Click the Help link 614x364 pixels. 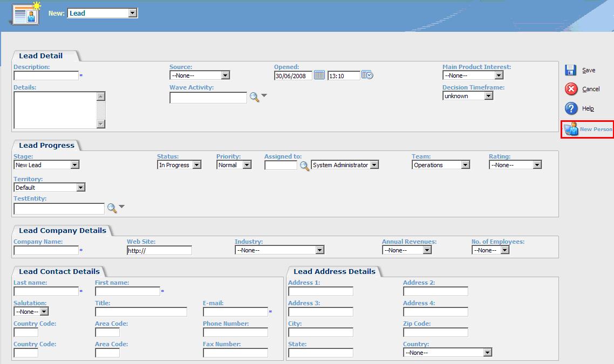tap(588, 108)
